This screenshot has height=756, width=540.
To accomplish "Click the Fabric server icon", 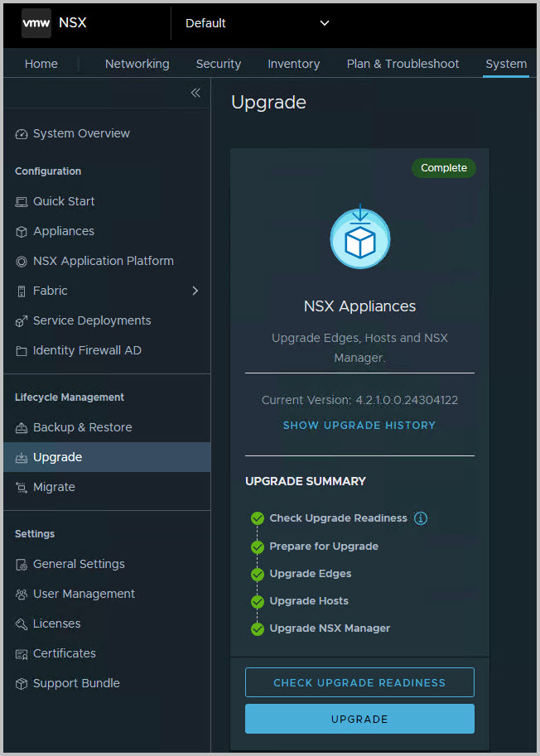I will (x=22, y=291).
